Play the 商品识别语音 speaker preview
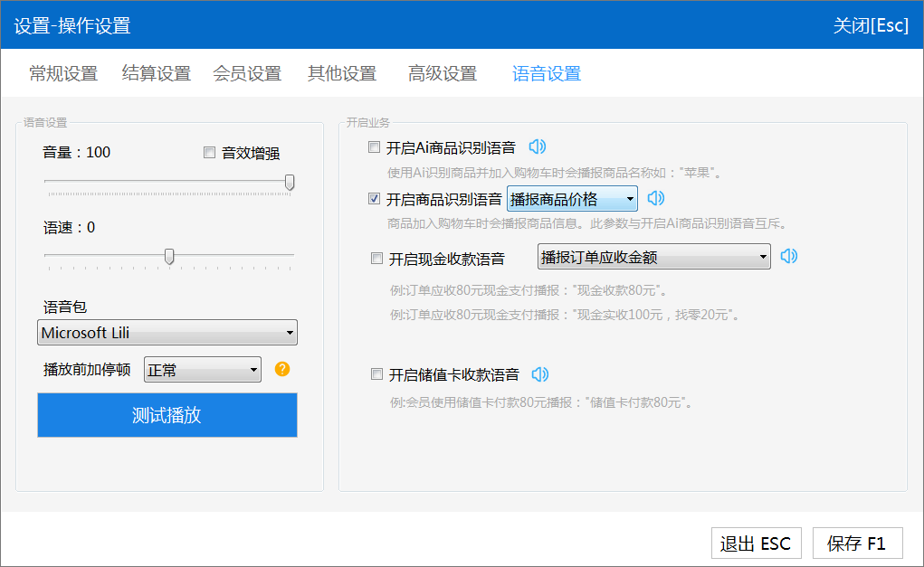The height and width of the screenshot is (567, 924). [x=656, y=198]
